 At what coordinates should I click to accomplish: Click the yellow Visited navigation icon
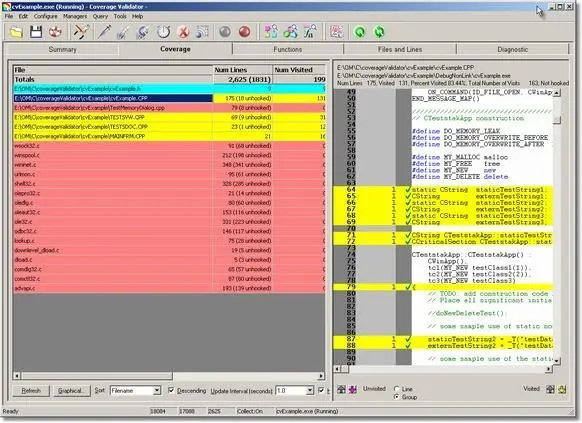click(x=562, y=389)
